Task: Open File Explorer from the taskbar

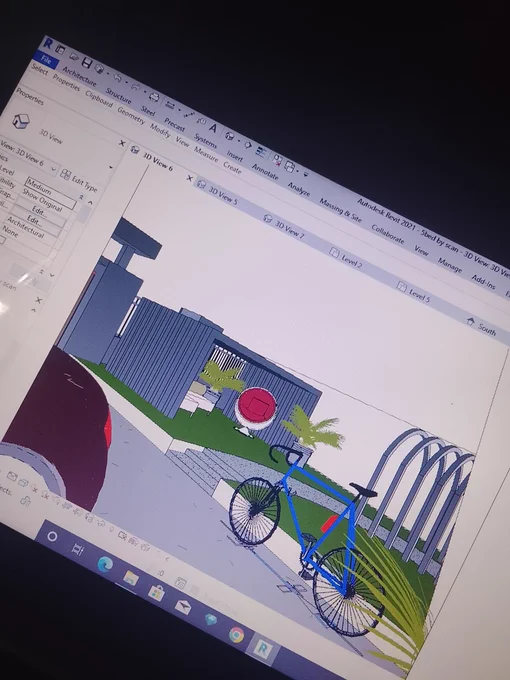Action: coord(131,578)
